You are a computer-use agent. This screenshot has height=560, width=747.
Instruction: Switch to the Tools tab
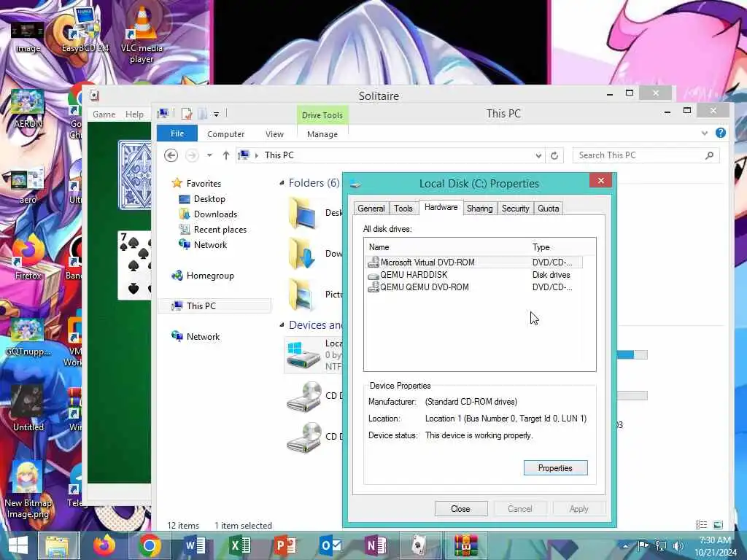point(403,208)
